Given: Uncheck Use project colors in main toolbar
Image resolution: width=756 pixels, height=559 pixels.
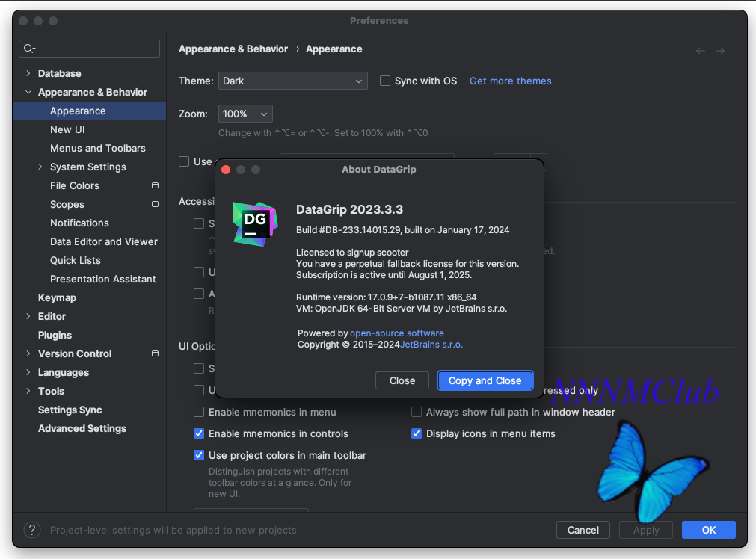Looking at the screenshot, I should tap(199, 455).
